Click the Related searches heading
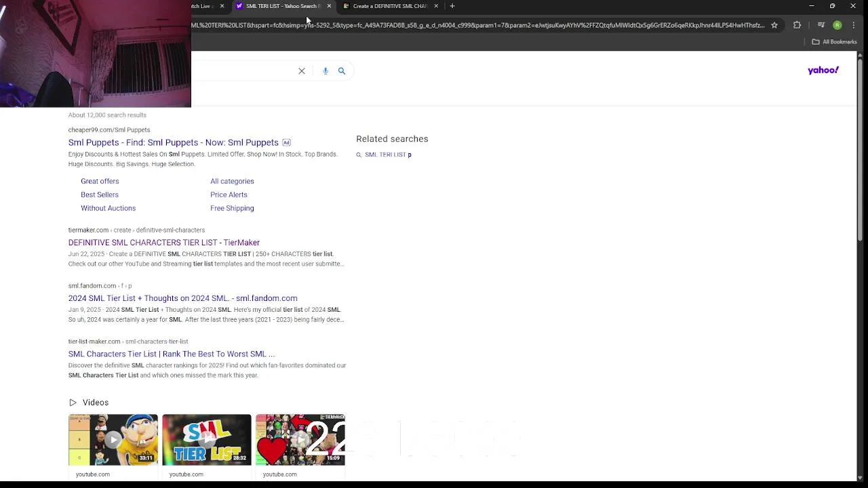The height and width of the screenshot is (488, 868). [x=392, y=139]
